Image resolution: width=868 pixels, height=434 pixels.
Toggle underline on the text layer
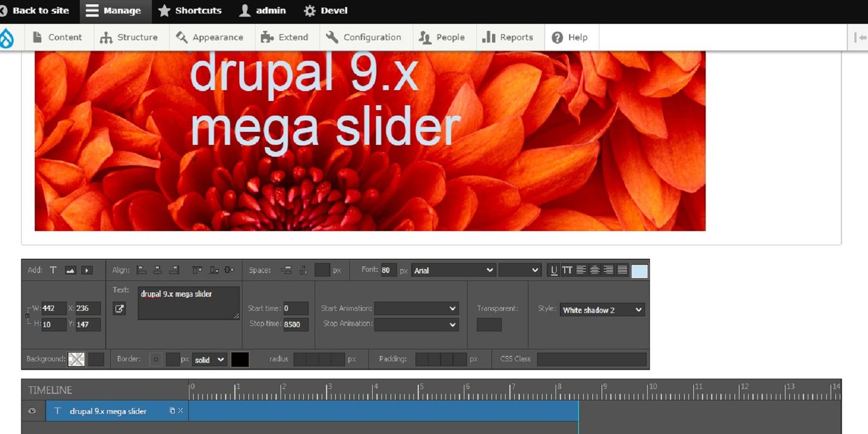[553, 270]
